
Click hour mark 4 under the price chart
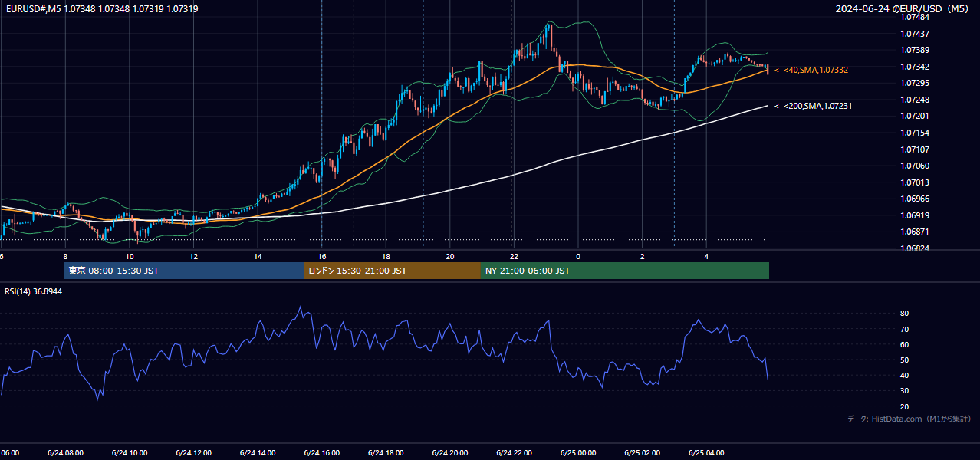(706, 256)
